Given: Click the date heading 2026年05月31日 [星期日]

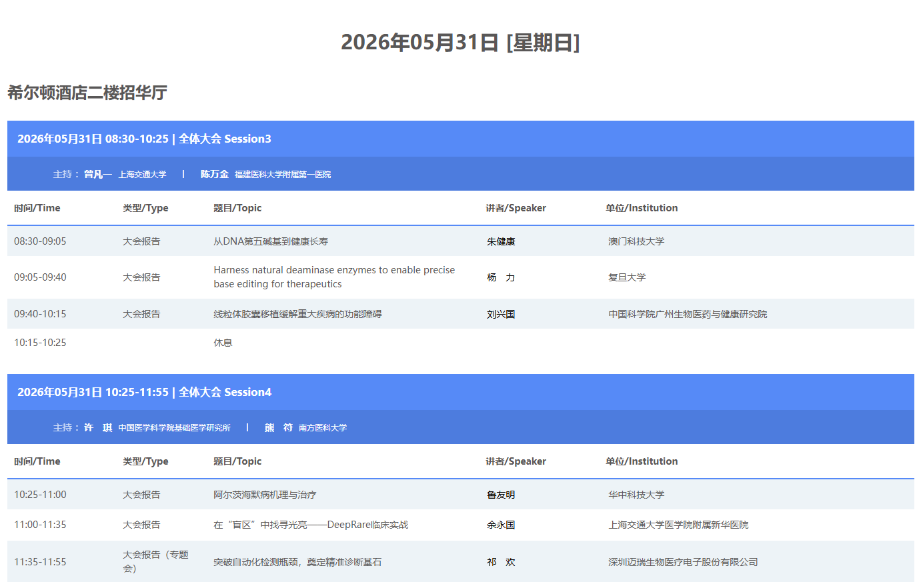Looking at the screenshot, I should click(x=460, y=43).
